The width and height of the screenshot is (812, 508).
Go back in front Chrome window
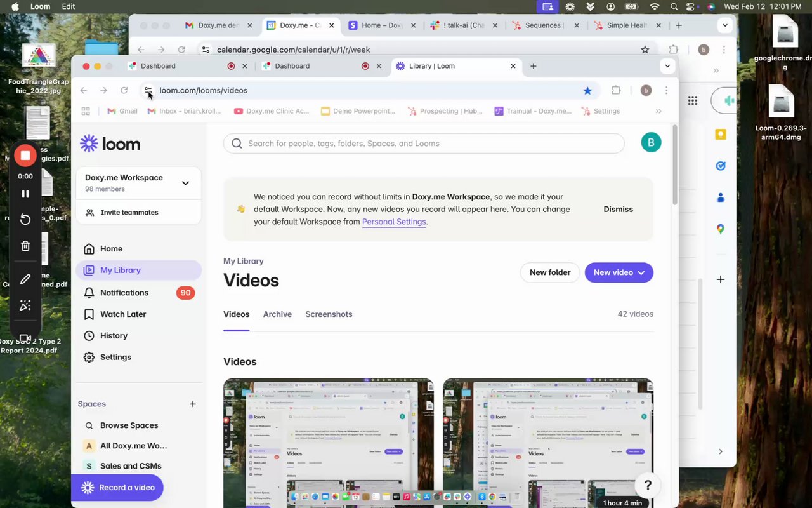84,90
